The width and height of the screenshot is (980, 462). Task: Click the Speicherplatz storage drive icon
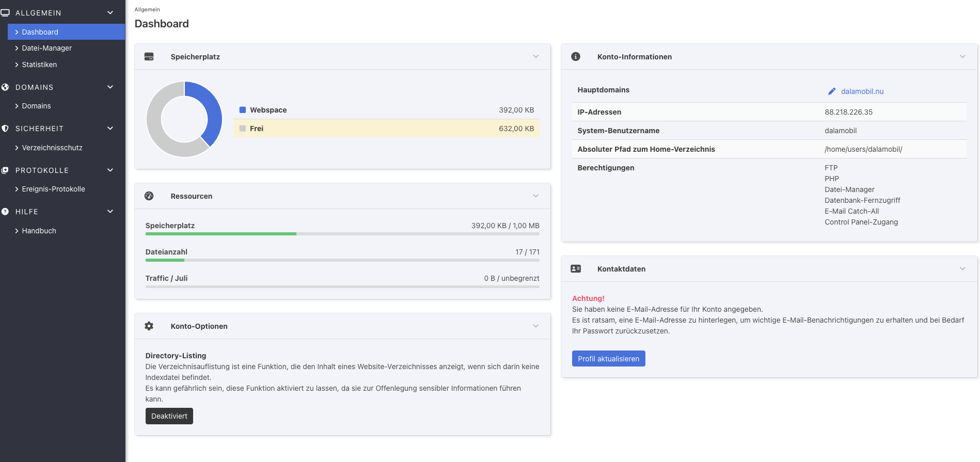pos(149,57)
